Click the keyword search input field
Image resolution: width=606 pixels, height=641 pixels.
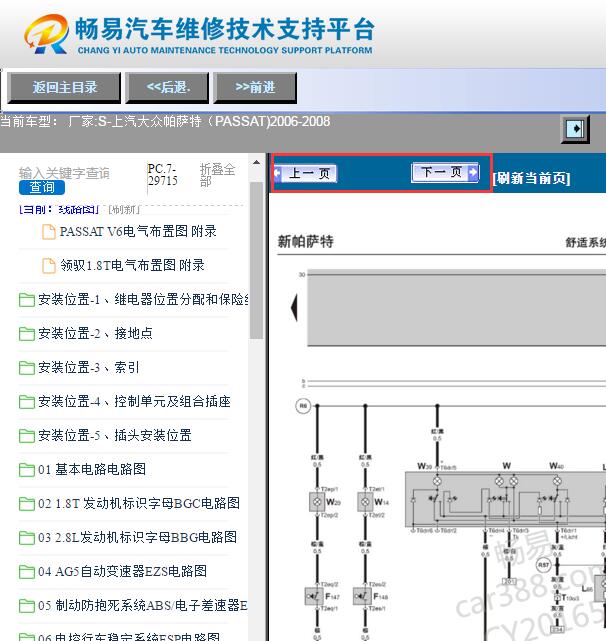tap(64, 173)
